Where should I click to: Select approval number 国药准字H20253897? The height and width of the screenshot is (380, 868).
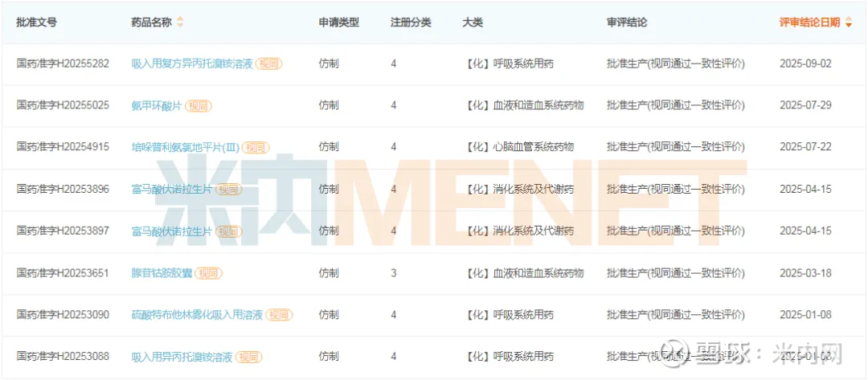click(63, 231)
